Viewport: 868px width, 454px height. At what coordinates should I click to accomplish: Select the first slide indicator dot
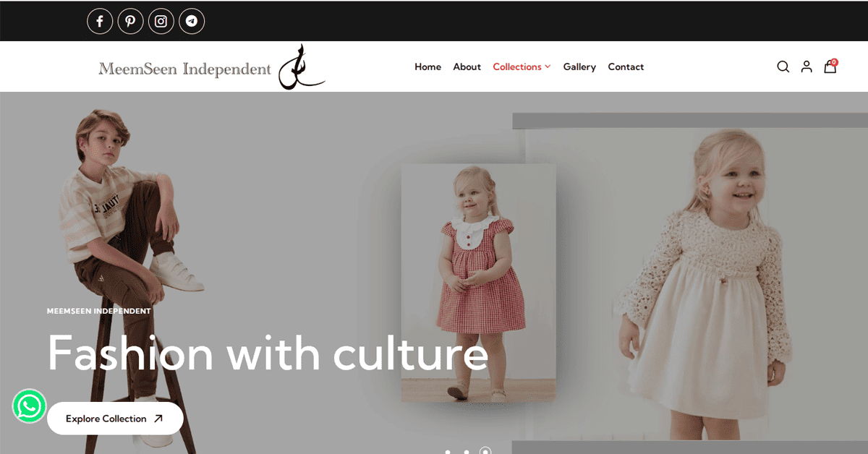tap(448, 452)
